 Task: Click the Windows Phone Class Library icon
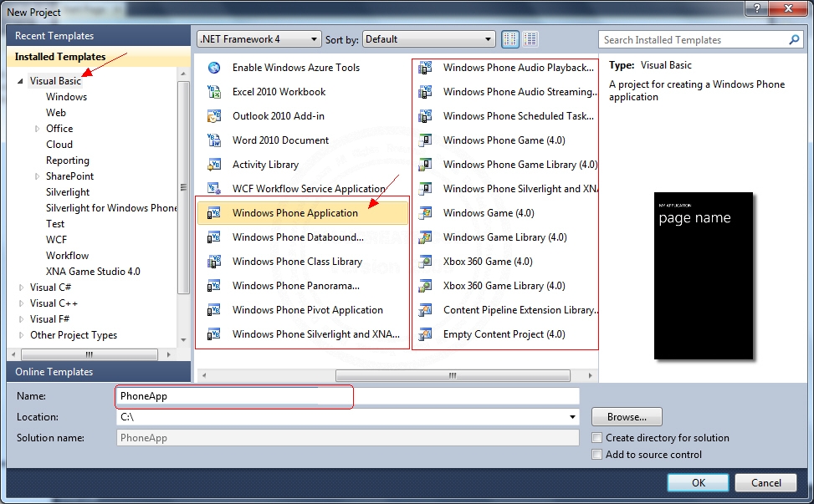(x=214, y=262)
